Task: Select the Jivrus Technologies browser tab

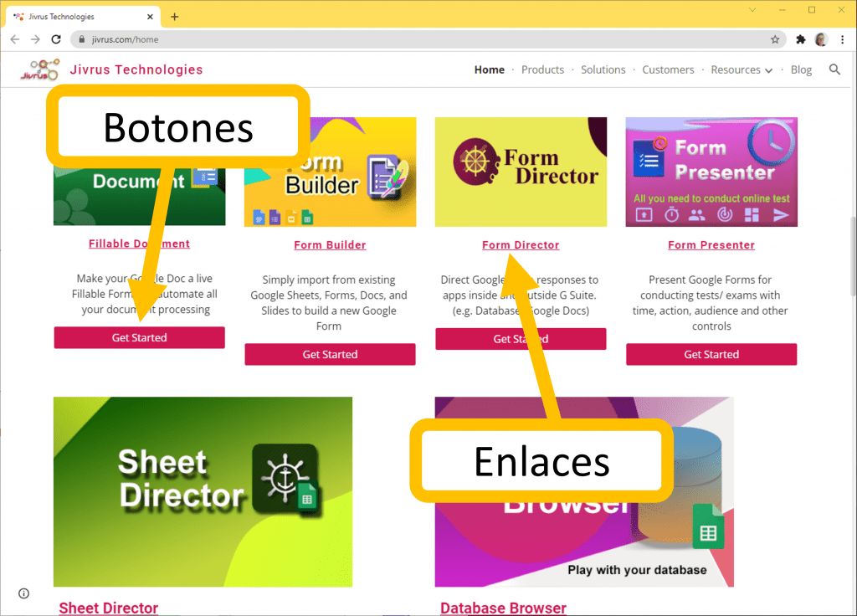Action: click(83, 17)
